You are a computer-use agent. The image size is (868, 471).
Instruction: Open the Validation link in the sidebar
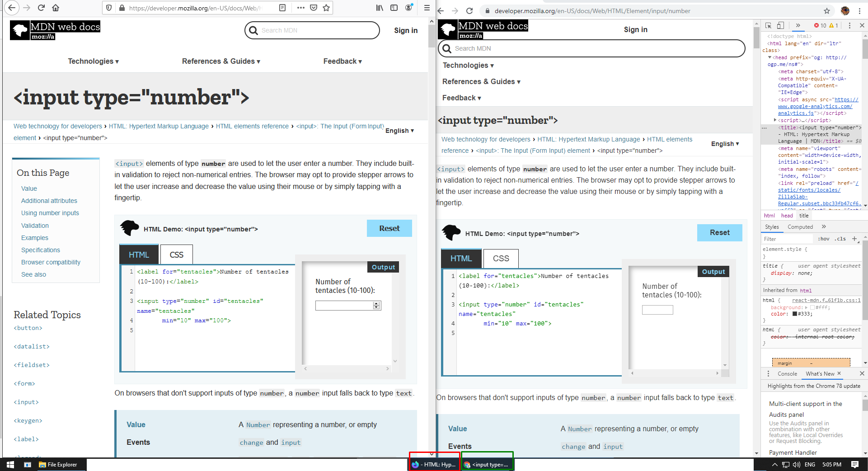click(35, 225)
